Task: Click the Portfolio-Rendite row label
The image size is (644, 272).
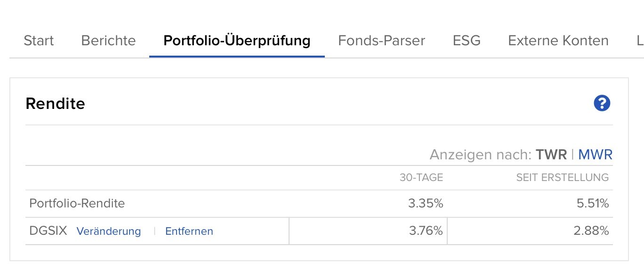Action: pos(77,204)
